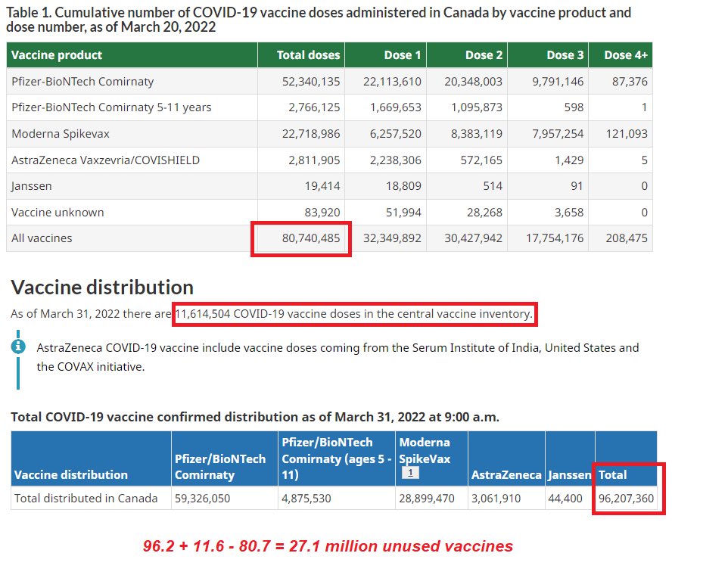Click the distributed value 44,400
Image resolution: width=728 pixels, height=578 pixels.
pyautogui.click(x=565, y=498)
